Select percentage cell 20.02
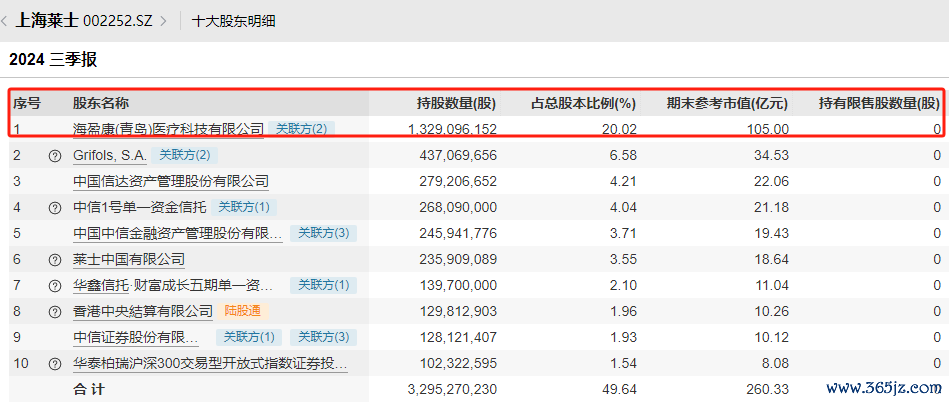The height and width of the screenshot is (403, 949). point(621,129)
